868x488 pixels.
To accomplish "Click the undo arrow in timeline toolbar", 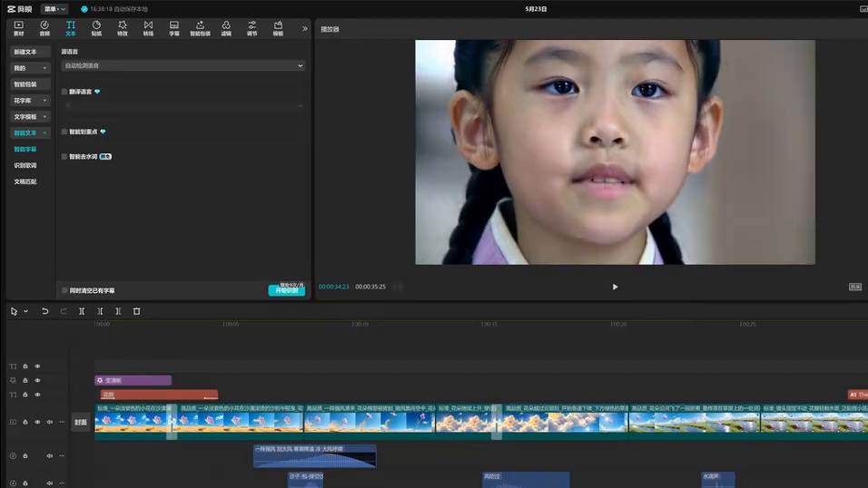I will pyautogui.click(x=44, y=311).
